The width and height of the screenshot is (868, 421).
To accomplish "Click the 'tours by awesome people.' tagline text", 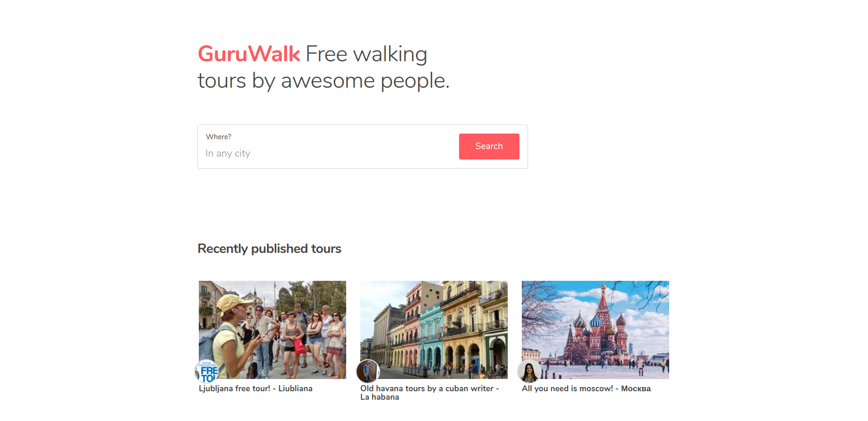I will pos(323,81).
